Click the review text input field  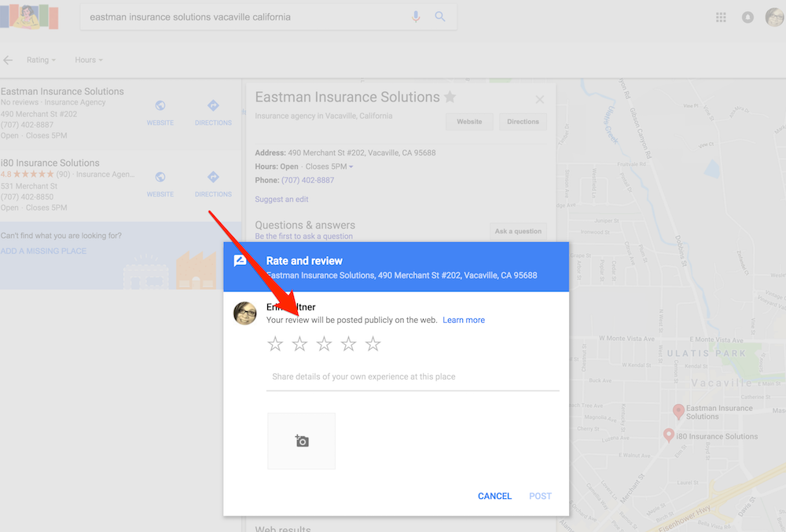pyautogui.click(x=413, y=377)
